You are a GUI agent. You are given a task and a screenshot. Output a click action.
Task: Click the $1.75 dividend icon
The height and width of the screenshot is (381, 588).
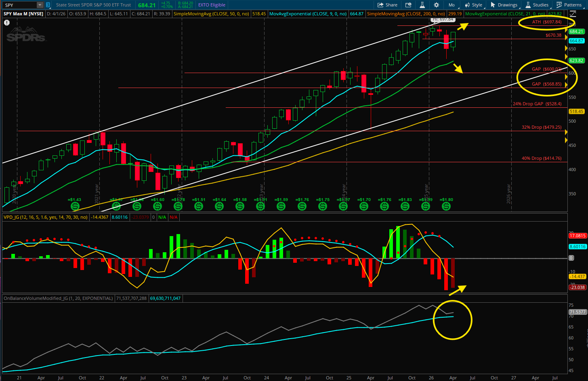(x=322, y=206)
